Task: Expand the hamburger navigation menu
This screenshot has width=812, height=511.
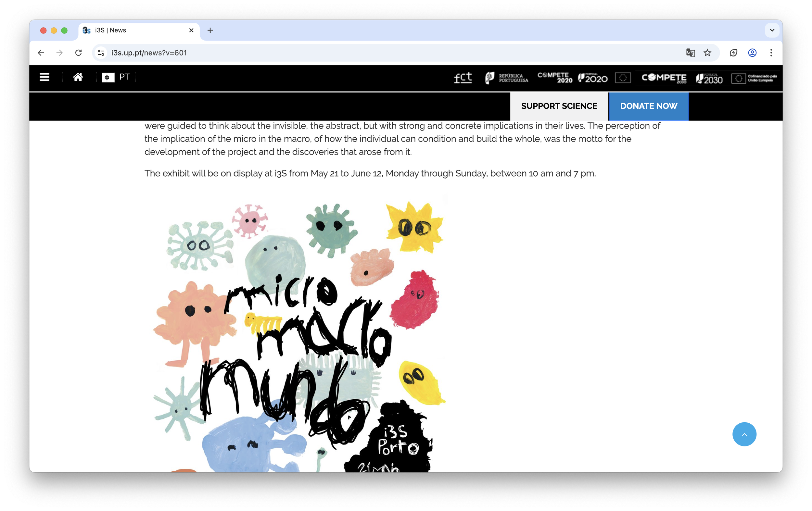Action: [x=44, y=77]
